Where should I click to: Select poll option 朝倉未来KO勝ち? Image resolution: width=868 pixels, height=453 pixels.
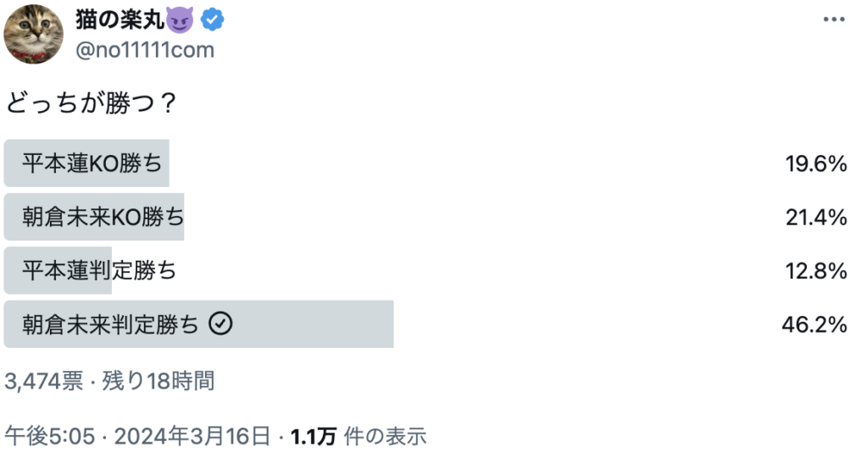[x=426, y=217]
